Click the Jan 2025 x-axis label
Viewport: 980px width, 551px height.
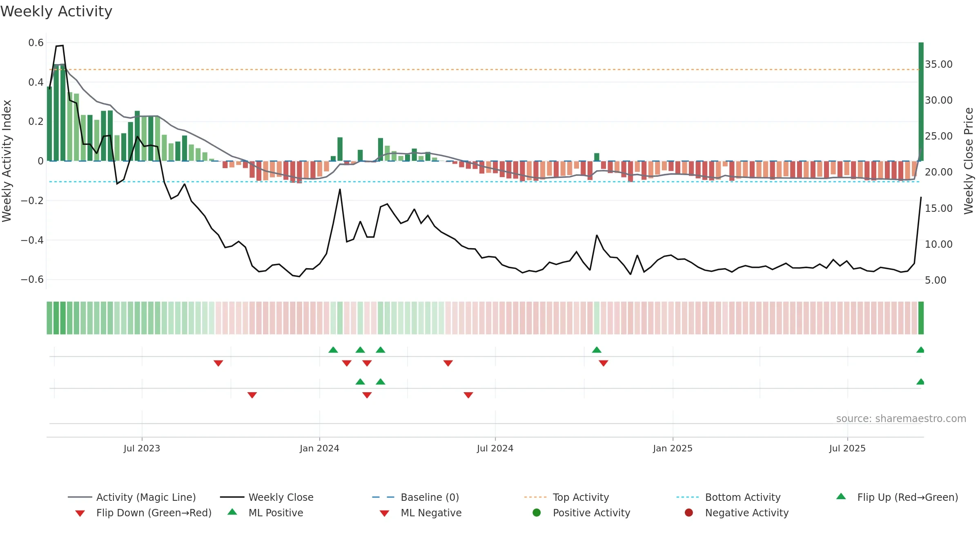[x=673, y=448]
